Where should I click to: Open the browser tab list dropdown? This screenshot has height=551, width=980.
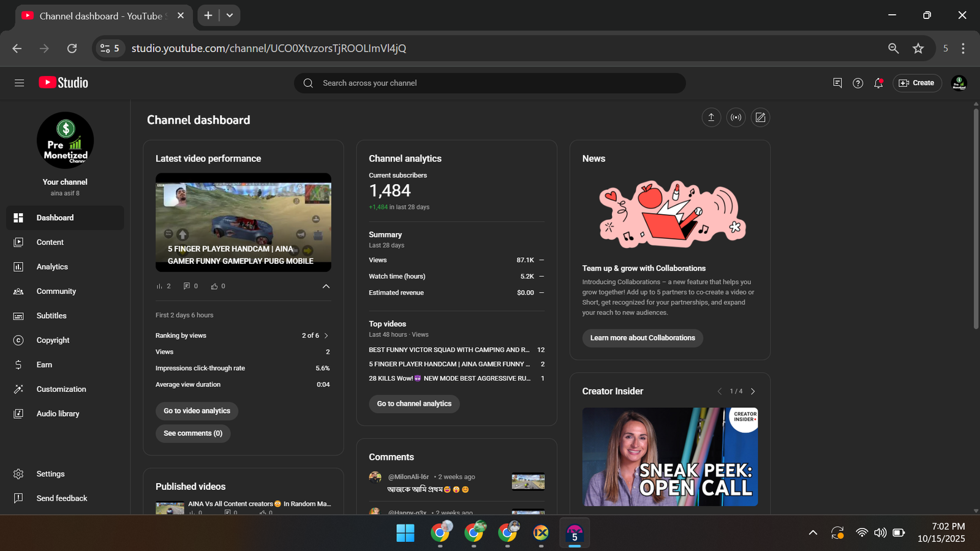tap(230, 15)
